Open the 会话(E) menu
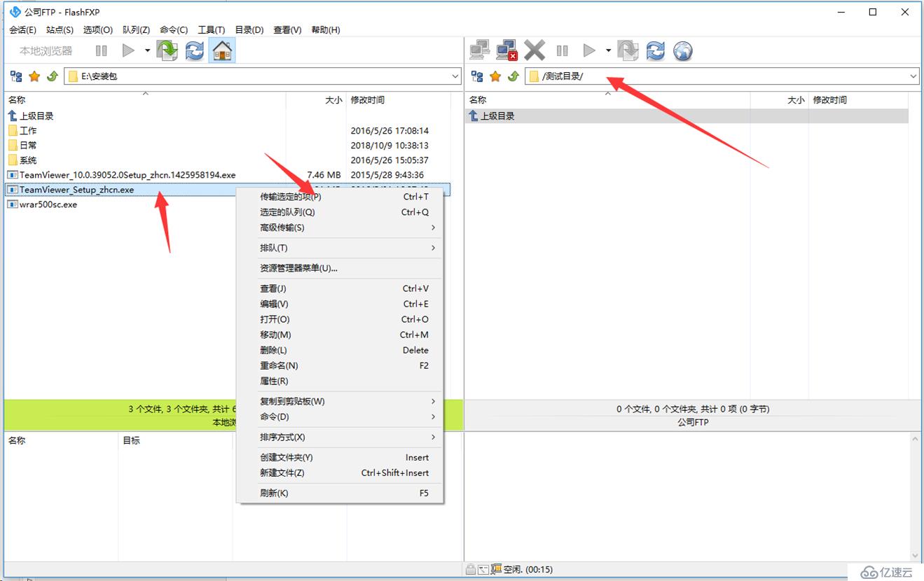 point(22,29)
